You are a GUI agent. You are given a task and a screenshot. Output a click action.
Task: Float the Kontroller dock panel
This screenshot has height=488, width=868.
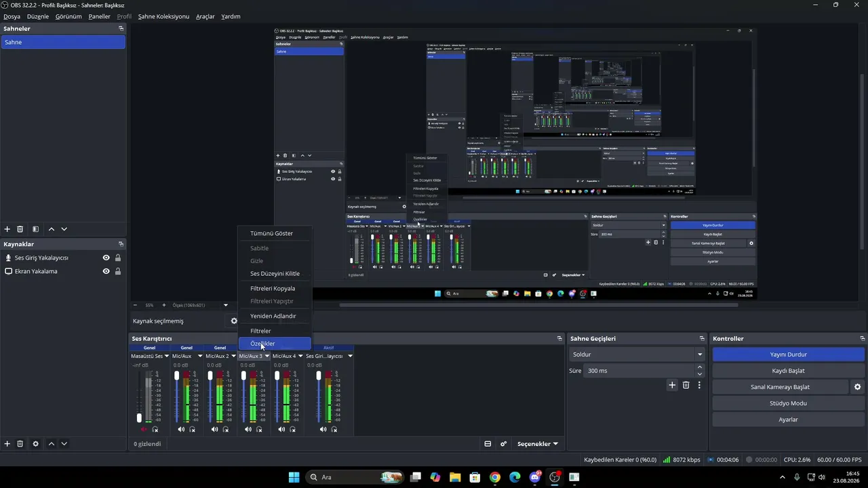pos(862,338)
